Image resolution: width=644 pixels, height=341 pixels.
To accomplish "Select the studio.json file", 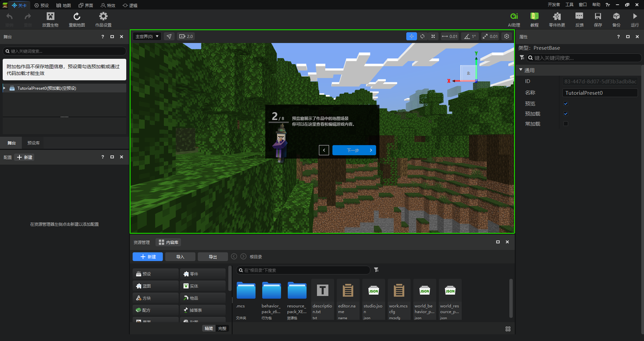I will click(374, 300).
